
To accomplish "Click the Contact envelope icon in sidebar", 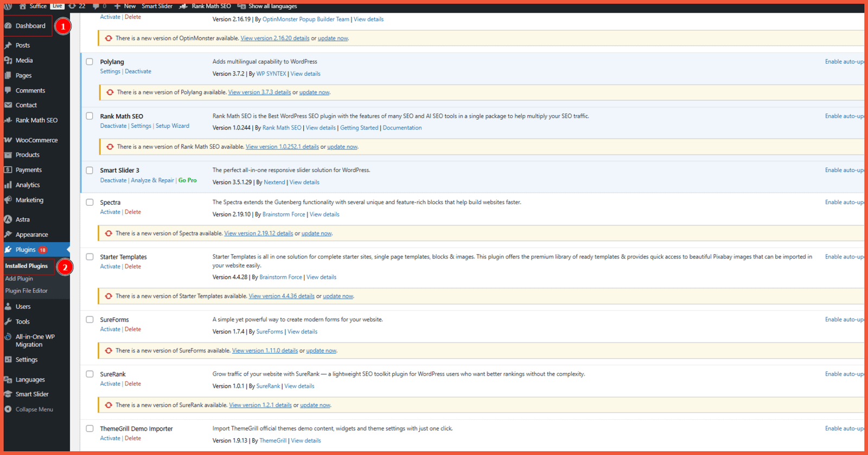I will 8,105.
